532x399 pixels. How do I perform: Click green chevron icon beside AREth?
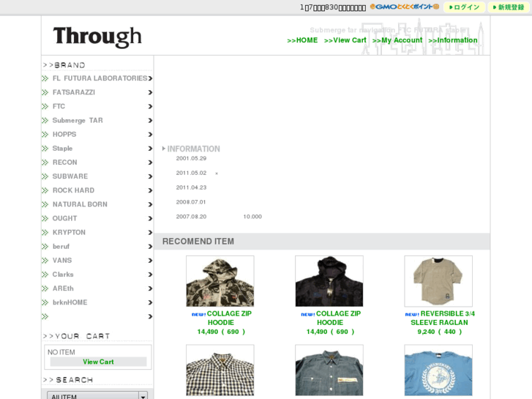coord(45,288)
